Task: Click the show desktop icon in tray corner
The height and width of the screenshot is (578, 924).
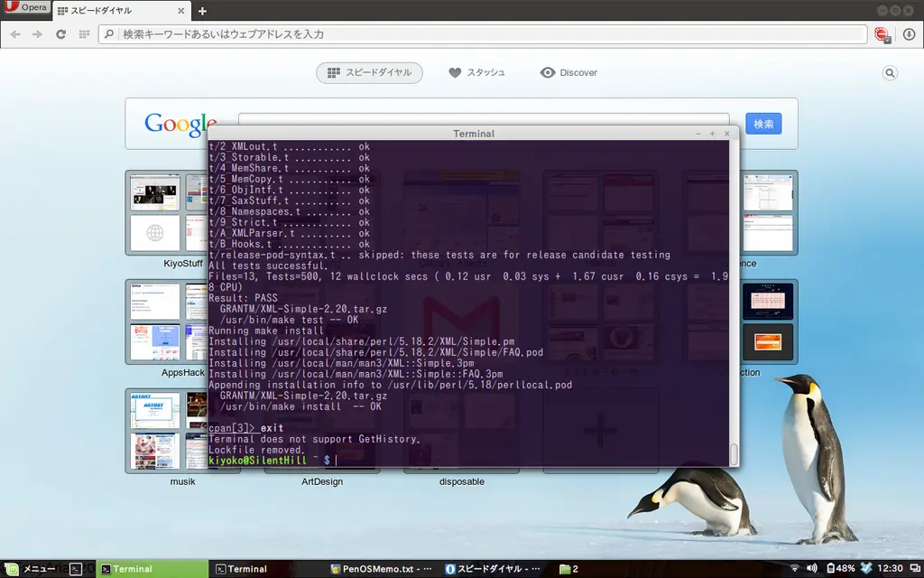Action: point(915,568)
